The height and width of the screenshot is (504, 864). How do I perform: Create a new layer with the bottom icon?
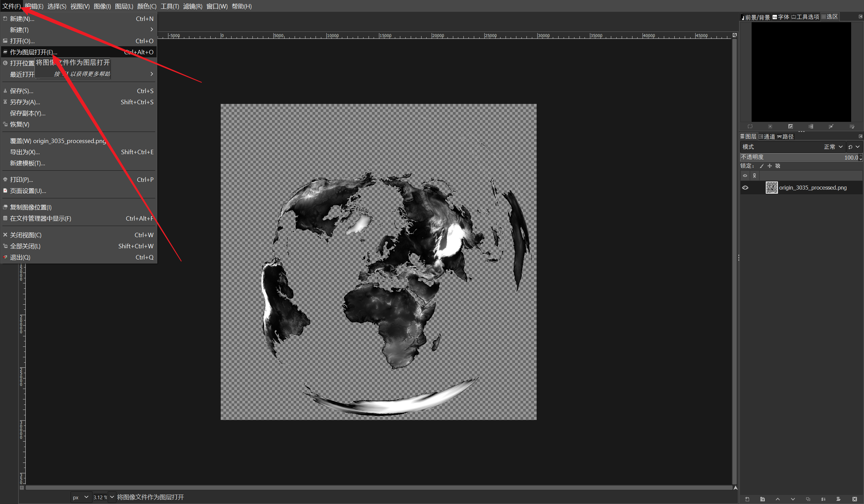[x=748, y=499]
